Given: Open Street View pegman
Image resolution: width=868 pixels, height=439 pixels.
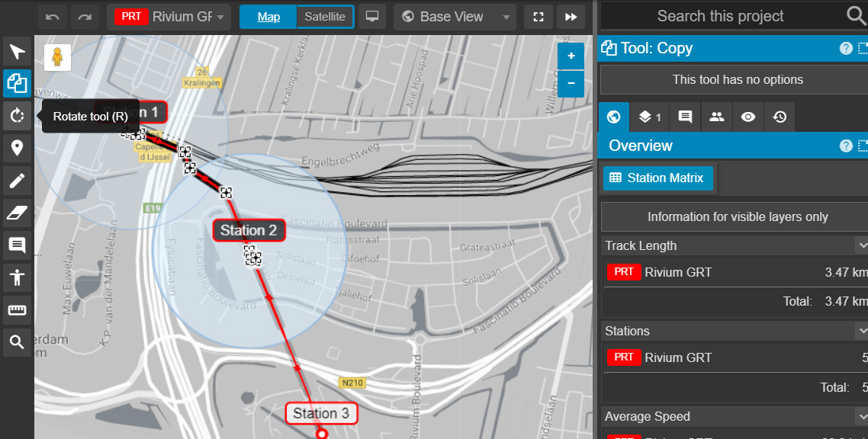Looking at the screenshot, I should 57,57.
